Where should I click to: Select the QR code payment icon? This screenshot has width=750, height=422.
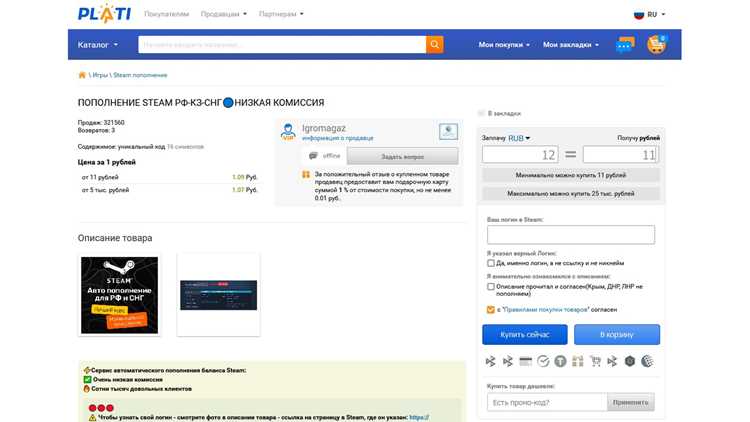578,361
